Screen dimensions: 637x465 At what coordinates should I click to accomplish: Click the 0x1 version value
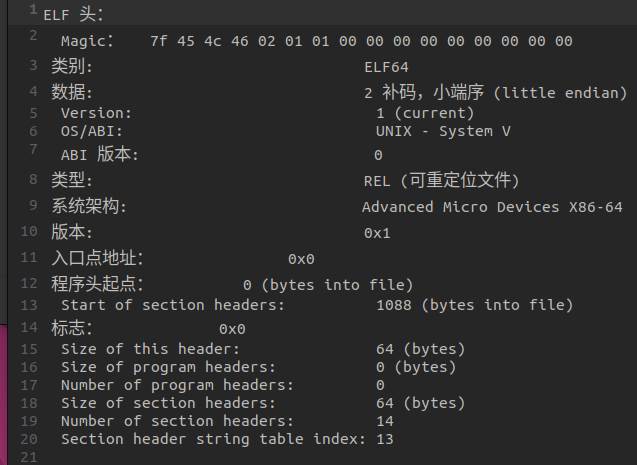tap(377, 233)
